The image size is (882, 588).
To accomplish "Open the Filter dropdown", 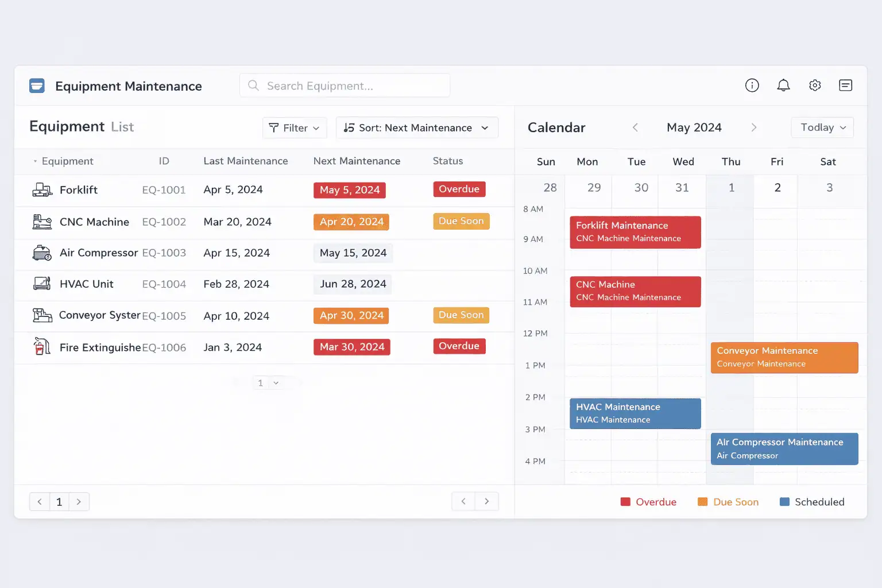I will click(295, 127).
